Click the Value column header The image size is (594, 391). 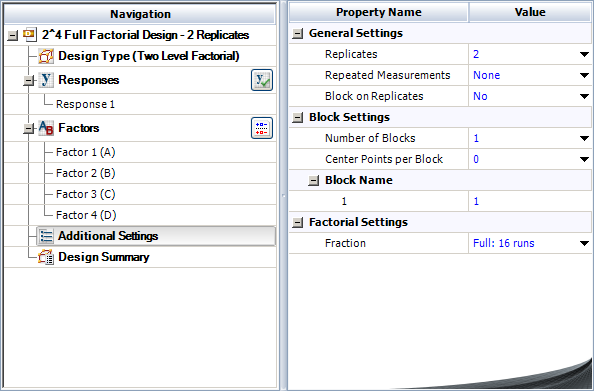pos(530,12)
